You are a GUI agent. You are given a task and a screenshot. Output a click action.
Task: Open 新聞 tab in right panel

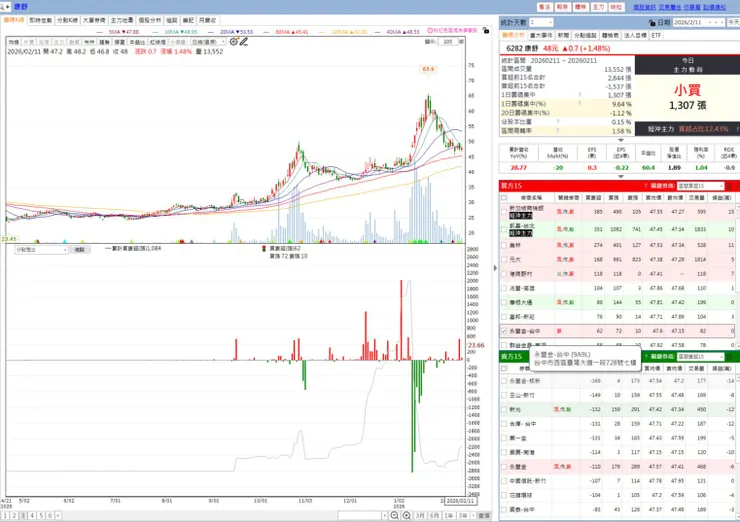tap(563, 35)
